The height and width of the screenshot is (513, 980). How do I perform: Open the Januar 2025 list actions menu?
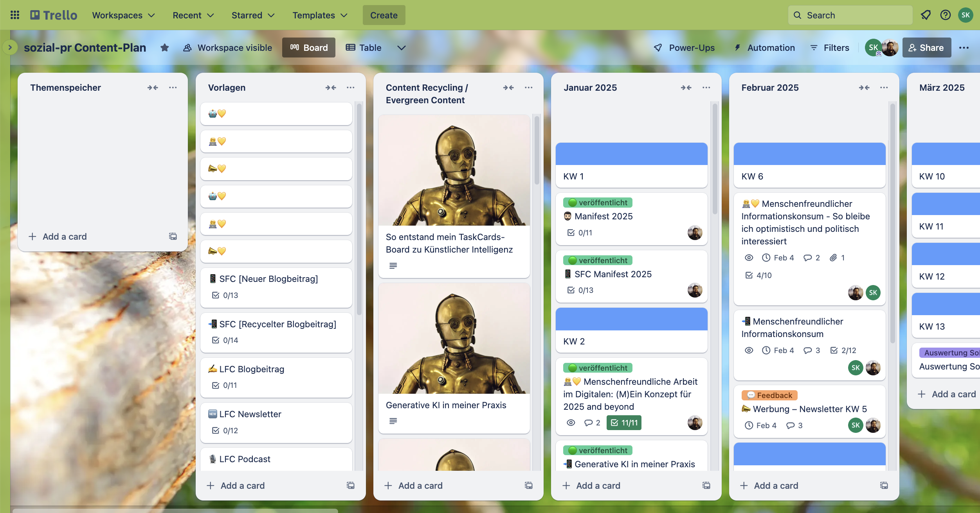(x=706, y=88)
